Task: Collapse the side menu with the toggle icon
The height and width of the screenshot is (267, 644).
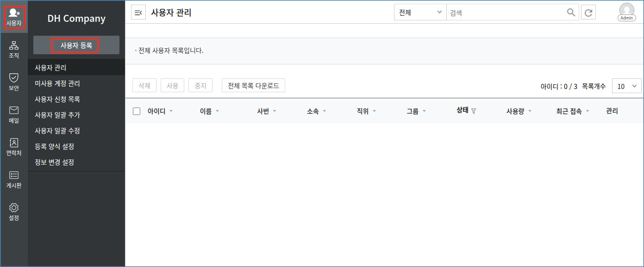Action: click(x=138, y=13)
